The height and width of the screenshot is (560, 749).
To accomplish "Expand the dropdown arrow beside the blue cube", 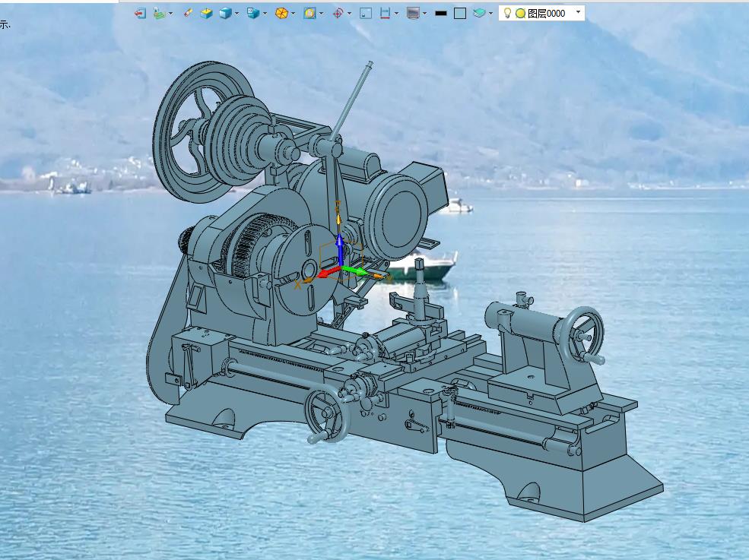I will tap(237, 13).
